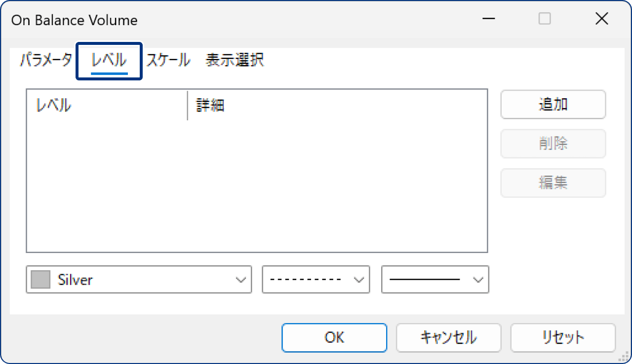Restore defaults with the リセット button
The width and height of the screenshot is (632, 364).
coord(562,338)
